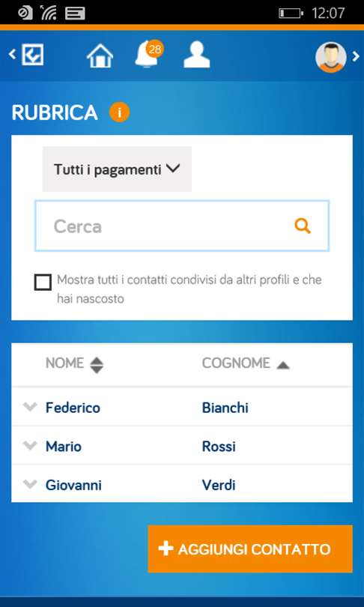The width and height of the screenshot is (364, 607).
Task: Click the left arrow in header
Action: 13,54
